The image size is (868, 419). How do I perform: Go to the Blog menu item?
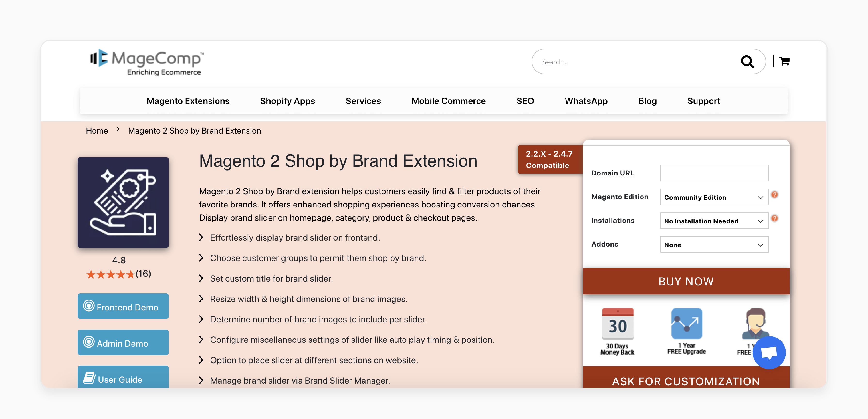point(647,101)
